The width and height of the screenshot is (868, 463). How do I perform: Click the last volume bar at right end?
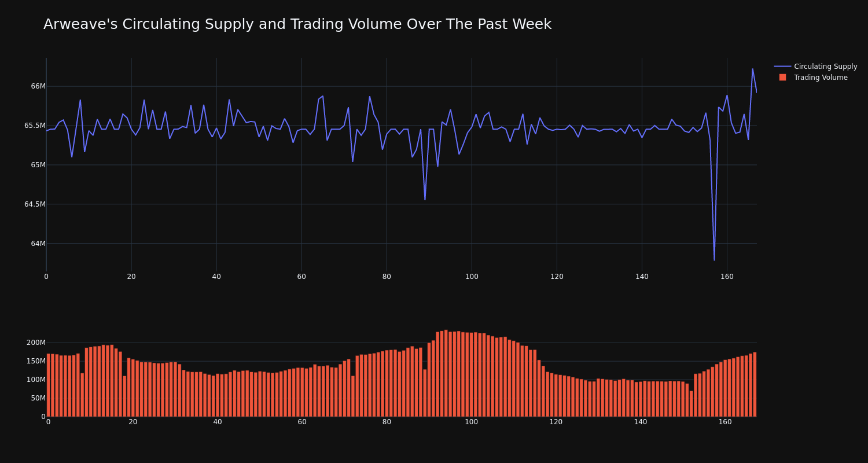click(x=755, y=384)
